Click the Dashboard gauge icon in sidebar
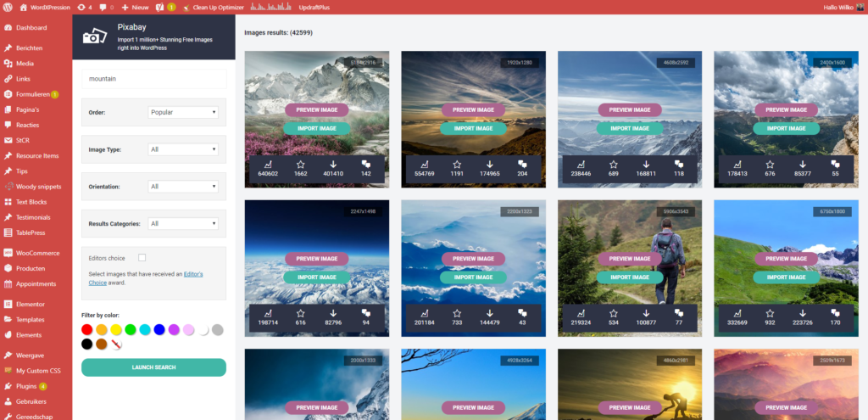 click(8, 28)
